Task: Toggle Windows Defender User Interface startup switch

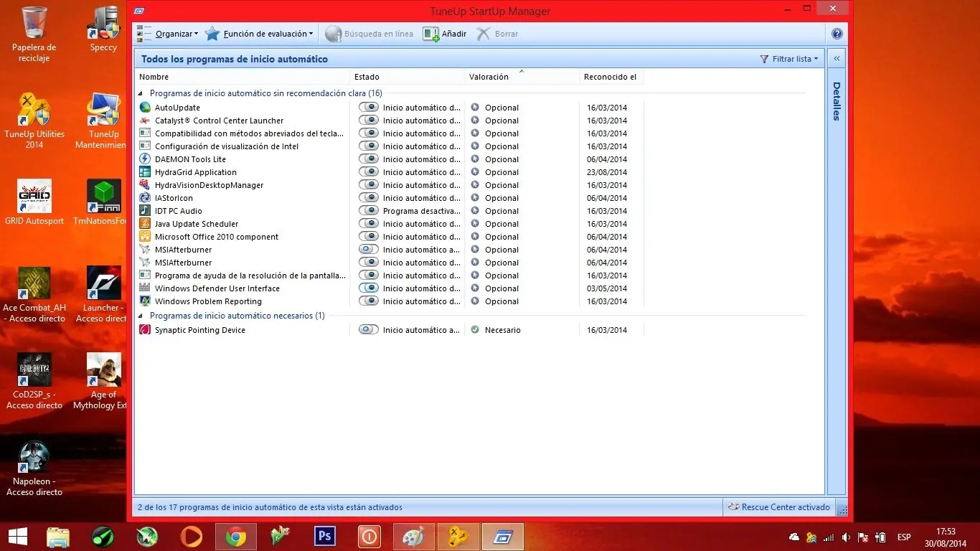Action: pos(369,288)
